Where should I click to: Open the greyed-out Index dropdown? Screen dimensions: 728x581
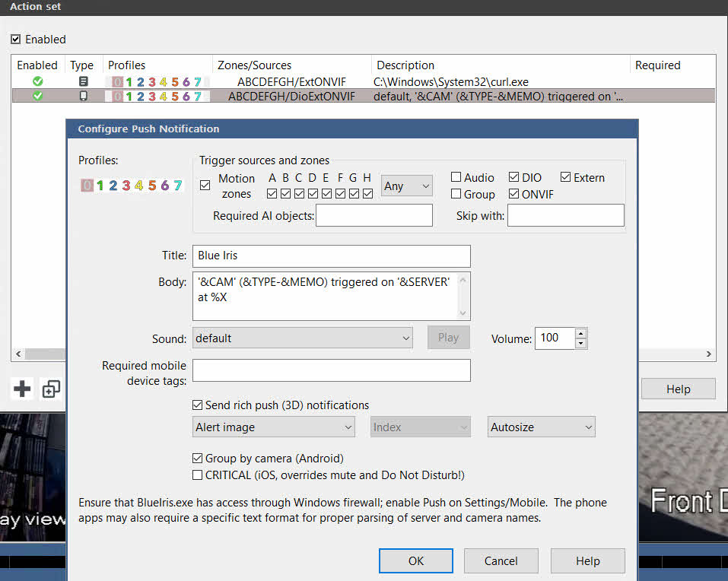[x=421, y=427]
